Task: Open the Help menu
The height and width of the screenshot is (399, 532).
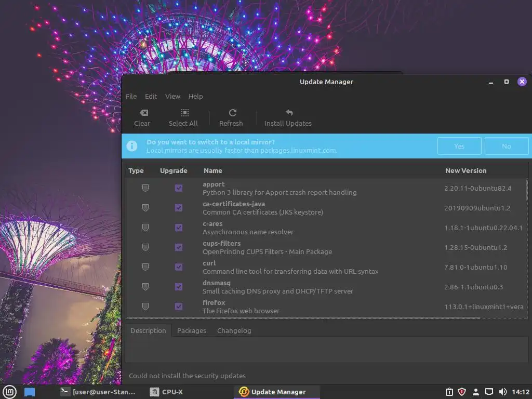Action: (196, 96)
